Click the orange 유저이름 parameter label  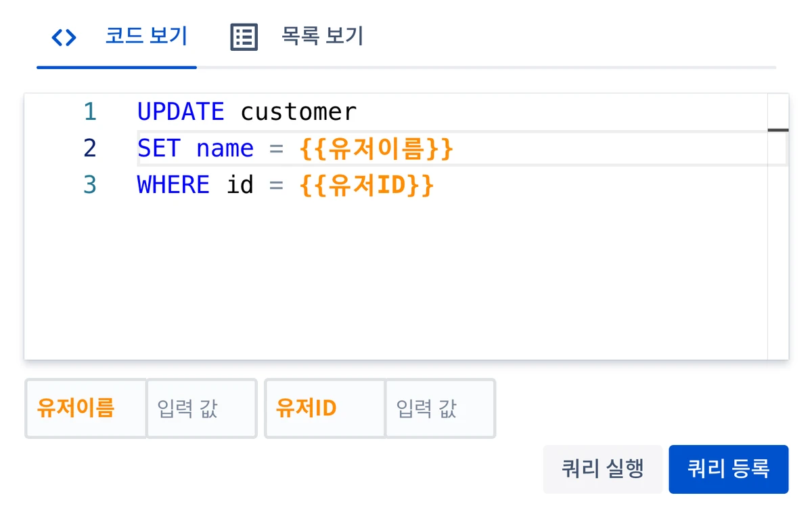[x=76, y=408]
